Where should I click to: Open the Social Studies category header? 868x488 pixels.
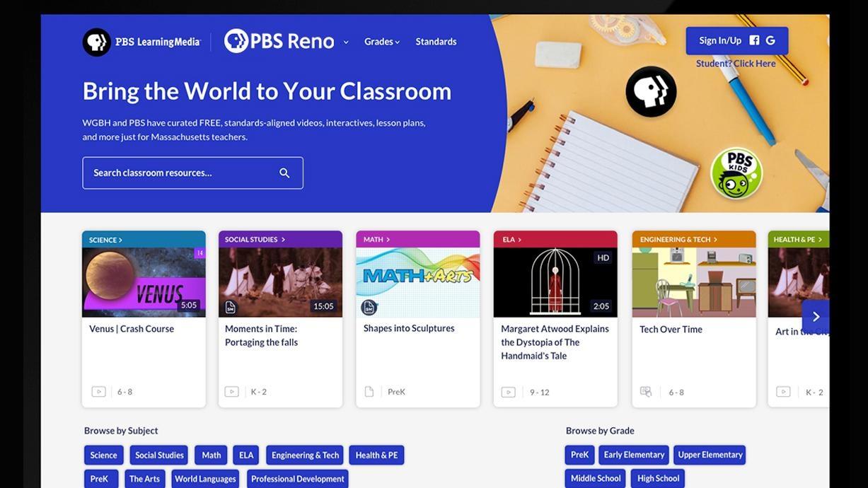(255, 240)
